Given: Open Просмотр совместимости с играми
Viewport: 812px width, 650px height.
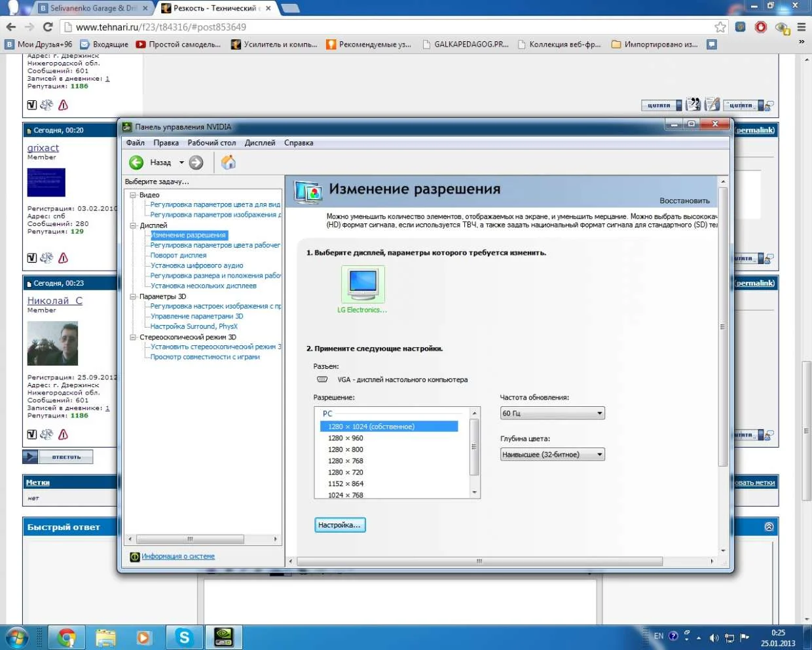Looking at the screenshot, I should pyautogui.click(x=205, y=357).
